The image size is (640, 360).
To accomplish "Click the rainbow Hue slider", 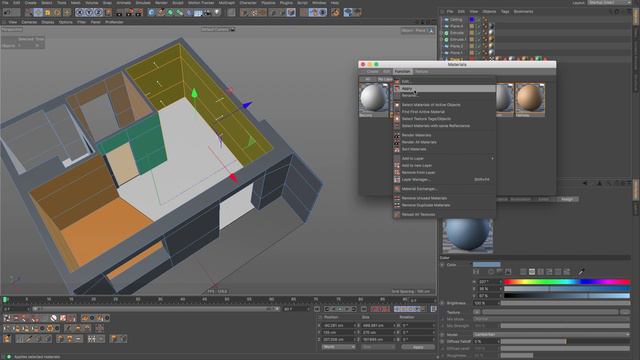I will [x=567, y=282].
